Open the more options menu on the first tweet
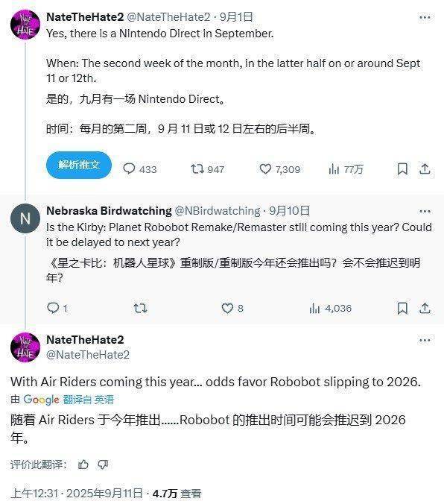444x504 pixels. [x=425, y=17]
